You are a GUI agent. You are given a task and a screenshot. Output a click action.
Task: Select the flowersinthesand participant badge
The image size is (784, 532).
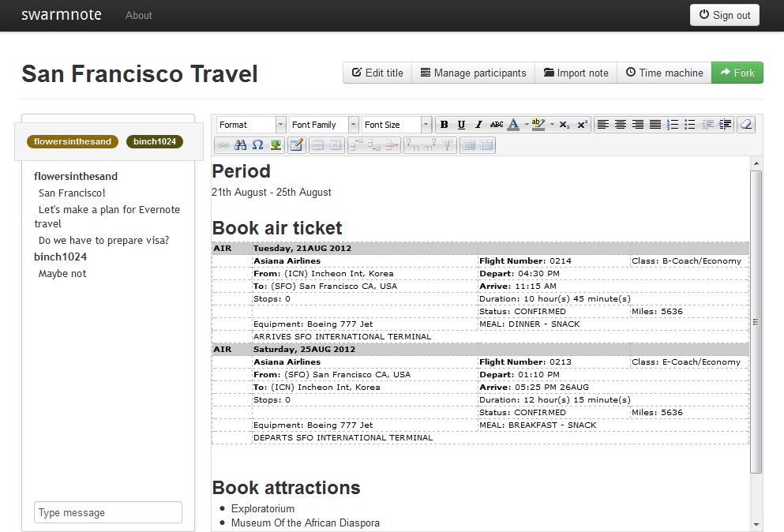tap(73, 141)
